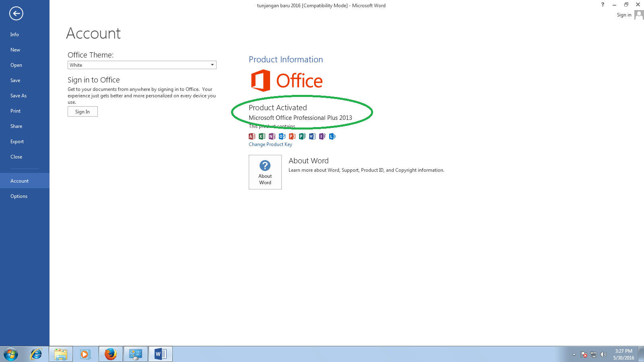
Task: Open the Office Theme dropdown
Action: click(142, 65)
